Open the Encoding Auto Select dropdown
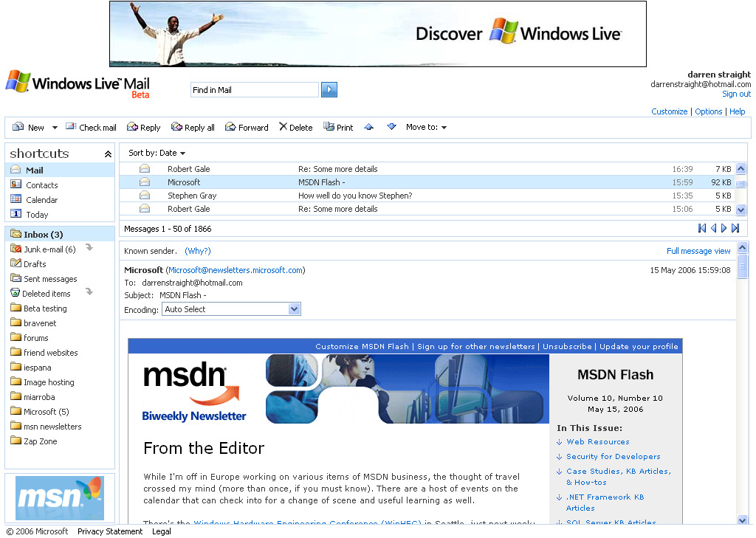 (294, 309)
